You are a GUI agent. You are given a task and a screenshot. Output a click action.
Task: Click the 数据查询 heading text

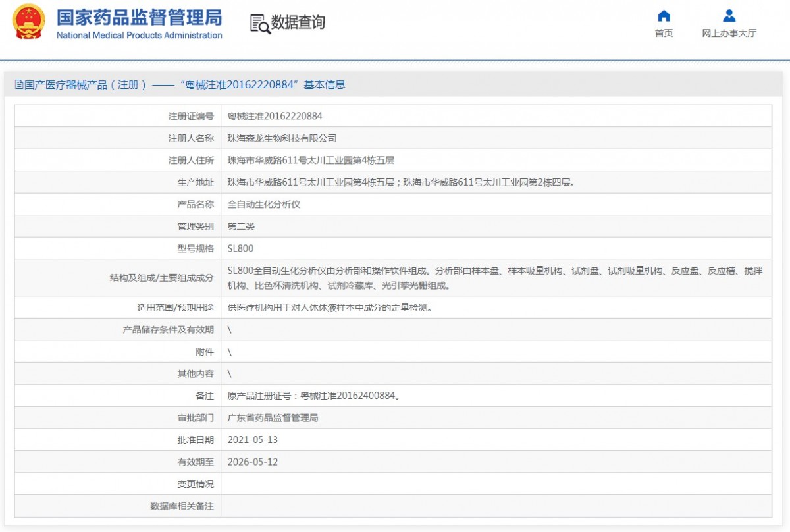click(298, 23)
